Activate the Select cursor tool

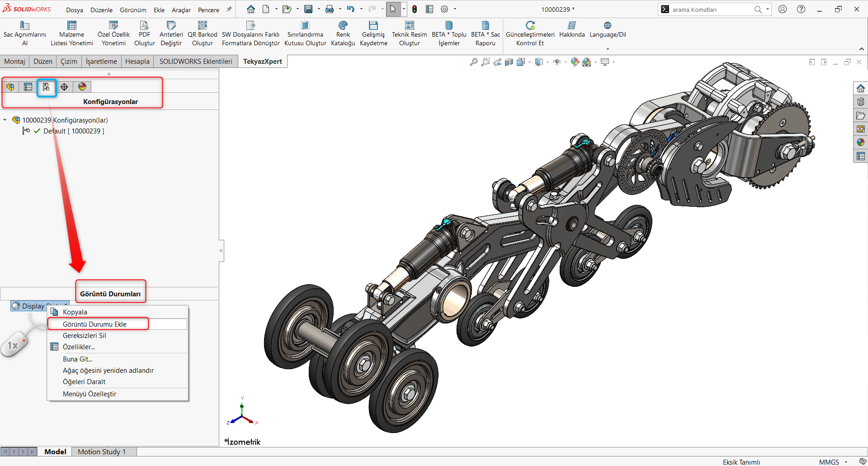point(393,9)
